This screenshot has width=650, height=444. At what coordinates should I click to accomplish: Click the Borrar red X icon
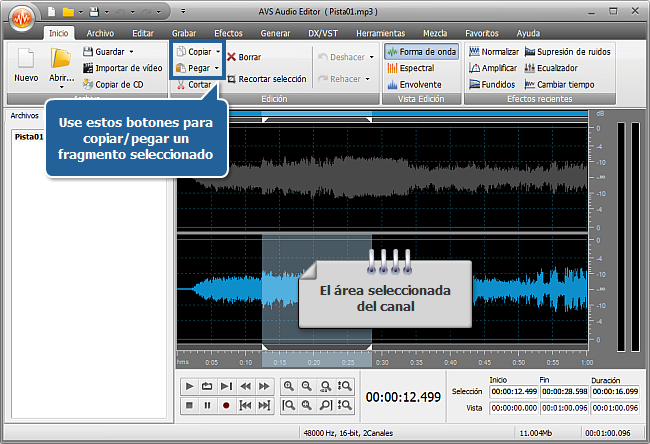231,57
